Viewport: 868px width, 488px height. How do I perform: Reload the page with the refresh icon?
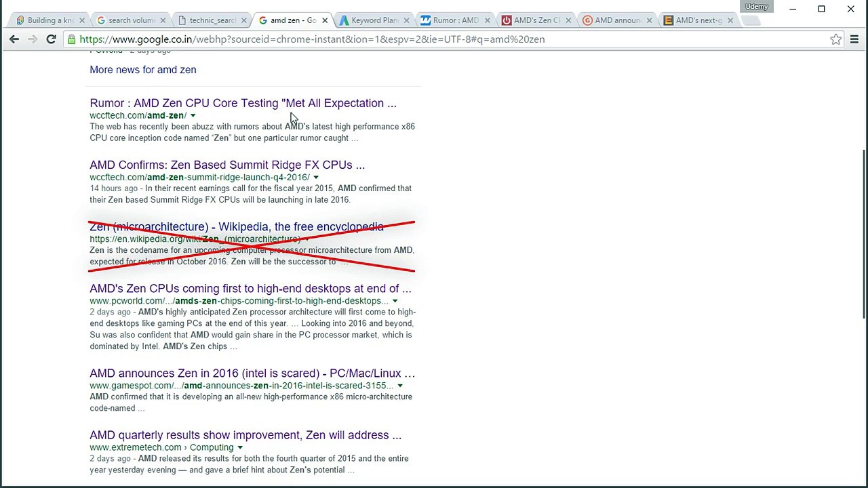[x=51, y=39]
